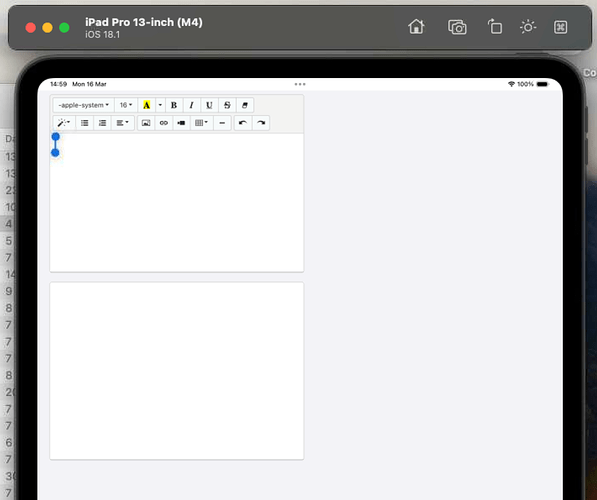The width and height of the screenshot is (597, 500).
Task: Insert a horizontal rule line
Action: [x=222, y=123]
